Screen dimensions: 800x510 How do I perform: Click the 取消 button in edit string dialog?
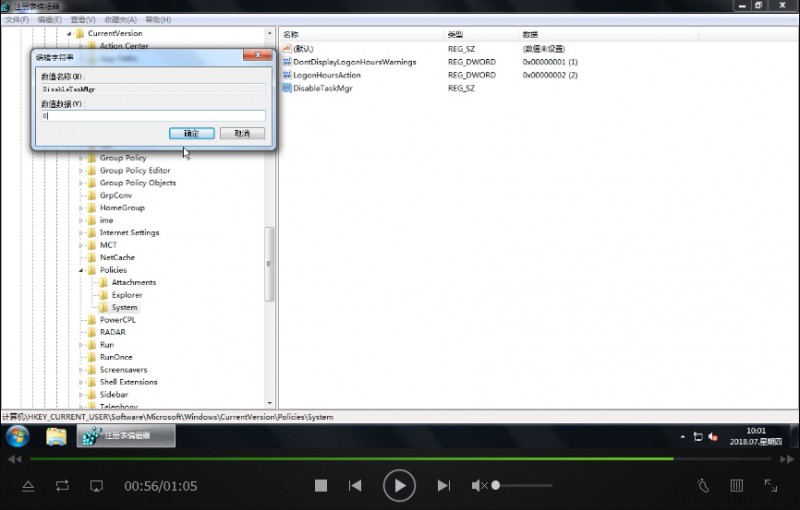point(242,133)
